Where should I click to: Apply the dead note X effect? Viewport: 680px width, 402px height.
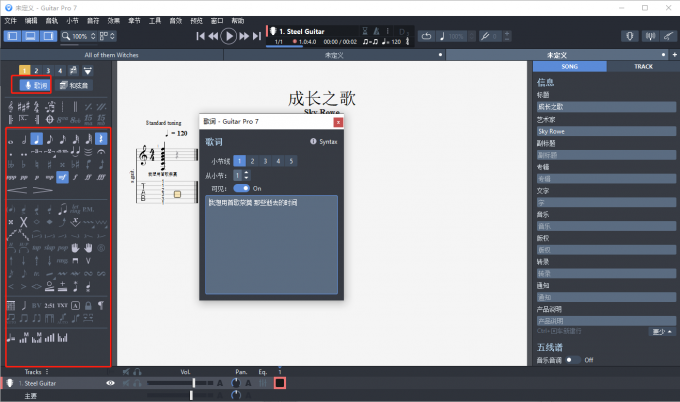[x=23, y=222]
